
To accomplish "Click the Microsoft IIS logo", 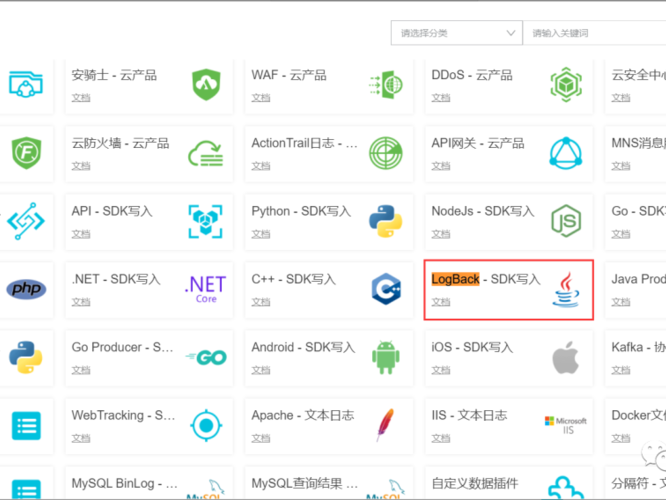I will [566, 425].
